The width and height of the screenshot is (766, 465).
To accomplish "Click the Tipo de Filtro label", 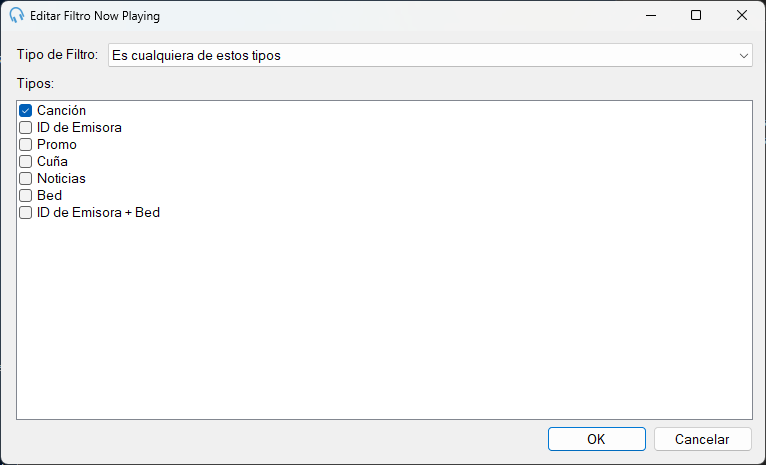I will click(x=58, y=54).
